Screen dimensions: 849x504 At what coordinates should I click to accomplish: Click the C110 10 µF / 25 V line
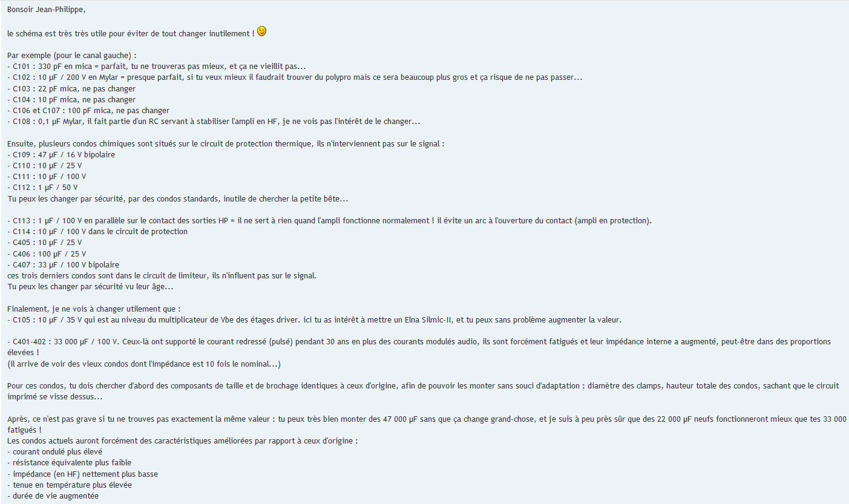tap(45, 165)
